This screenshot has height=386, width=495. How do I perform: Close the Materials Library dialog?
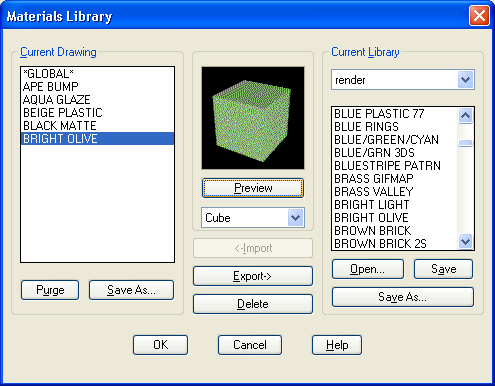479,16
